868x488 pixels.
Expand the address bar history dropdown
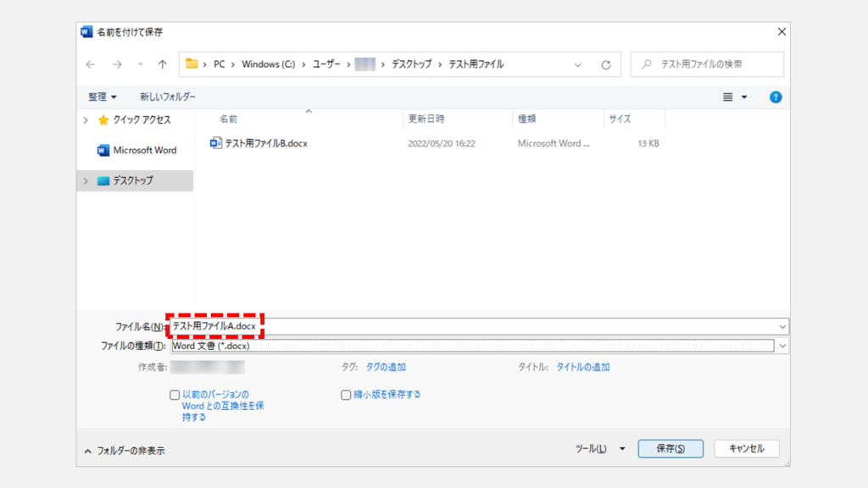tap(578, 64)
